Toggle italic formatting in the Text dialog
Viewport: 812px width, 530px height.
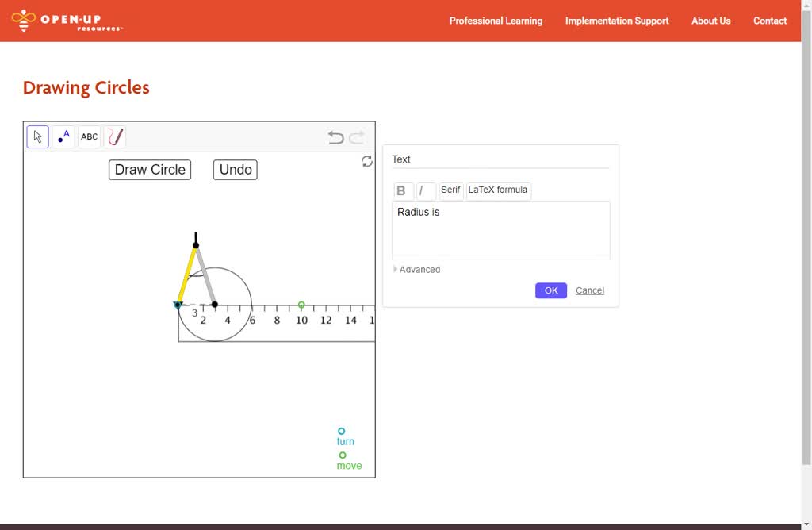(425, 190)
